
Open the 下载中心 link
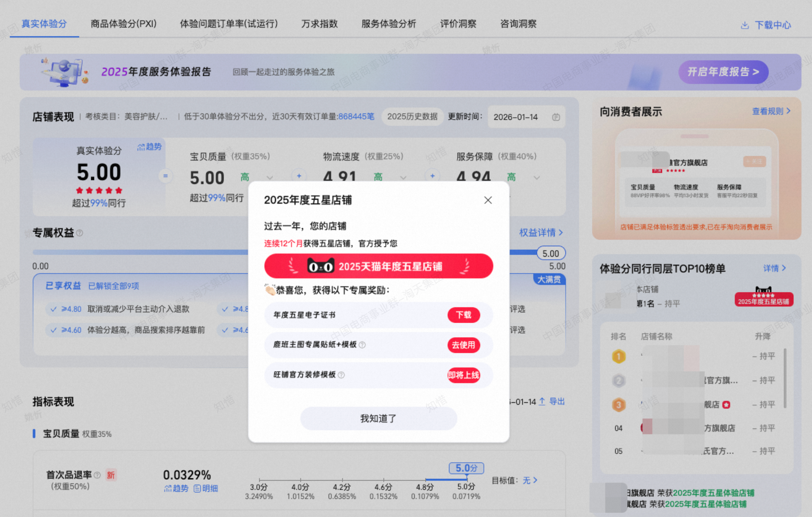click(773, 25)
